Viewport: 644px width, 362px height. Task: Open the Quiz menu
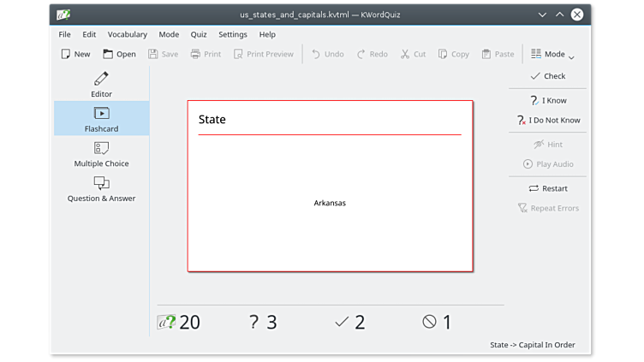(199, 34)
